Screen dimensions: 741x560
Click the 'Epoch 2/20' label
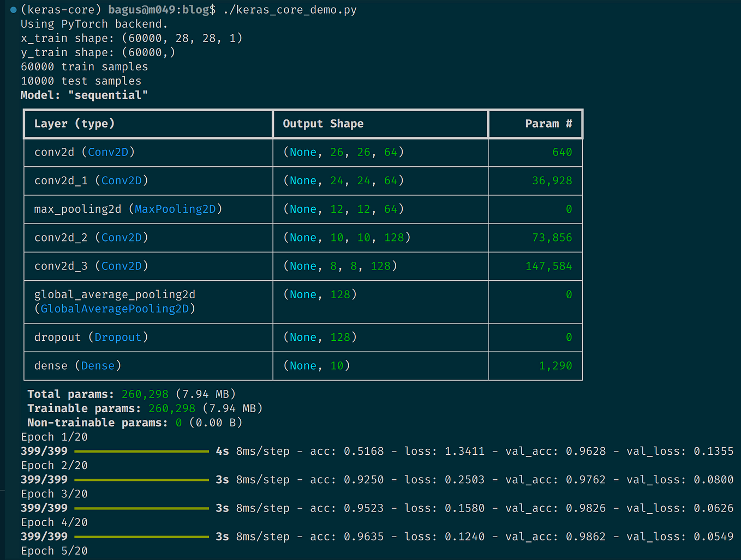(54, 465)
